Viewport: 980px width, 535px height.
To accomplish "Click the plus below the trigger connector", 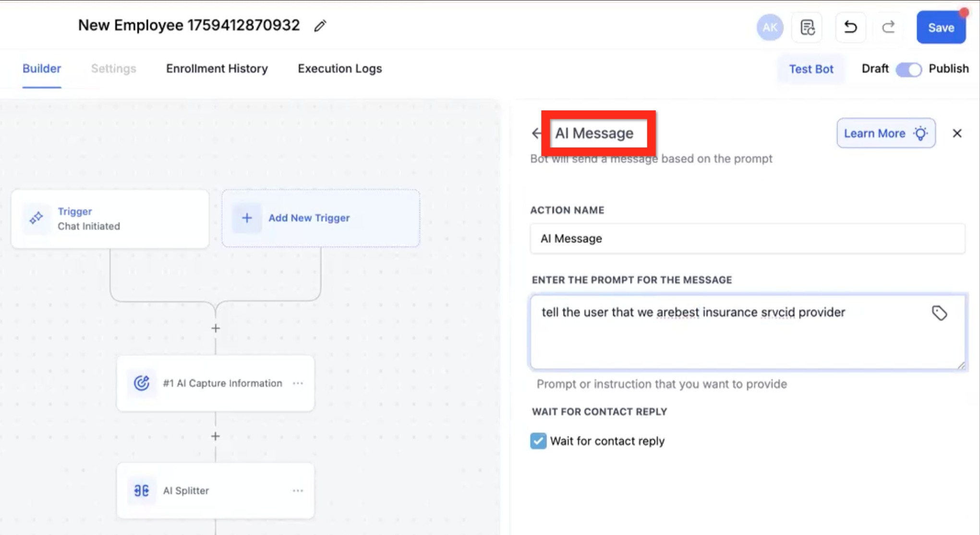I will (216, 328).
